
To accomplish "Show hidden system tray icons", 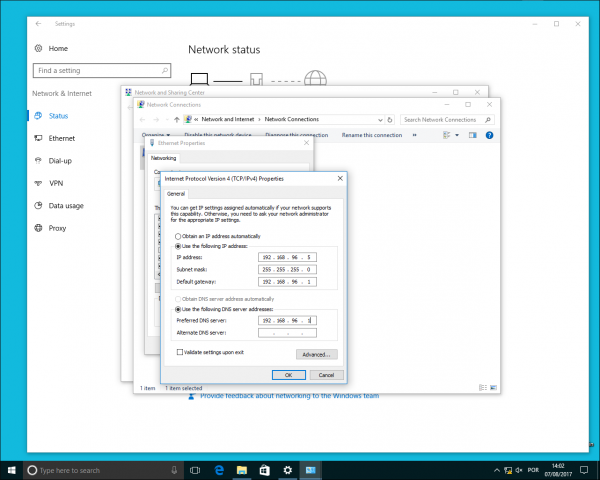I will (x=497, y=470).
